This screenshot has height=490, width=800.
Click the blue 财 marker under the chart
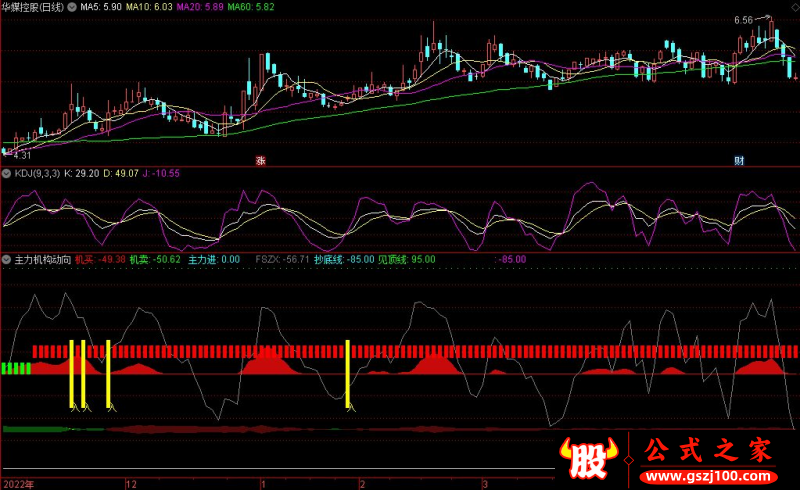tap(738, 160)
